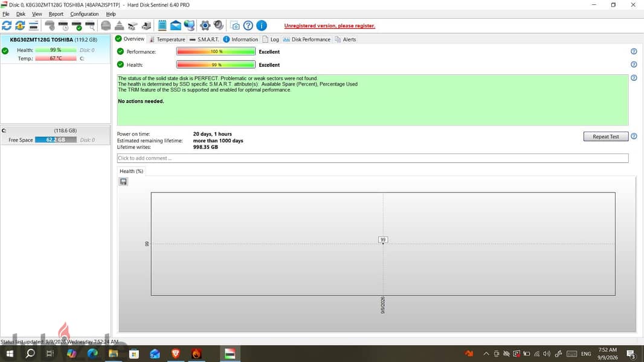Click the disk list view toolbar icon
644x362 pixels.
pyautogui.click(x=34, y=25)
